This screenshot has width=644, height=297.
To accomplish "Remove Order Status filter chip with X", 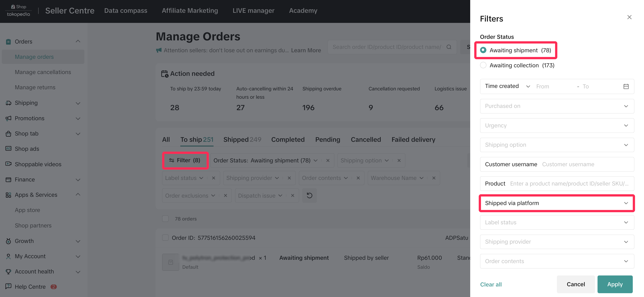I will 328,160.
